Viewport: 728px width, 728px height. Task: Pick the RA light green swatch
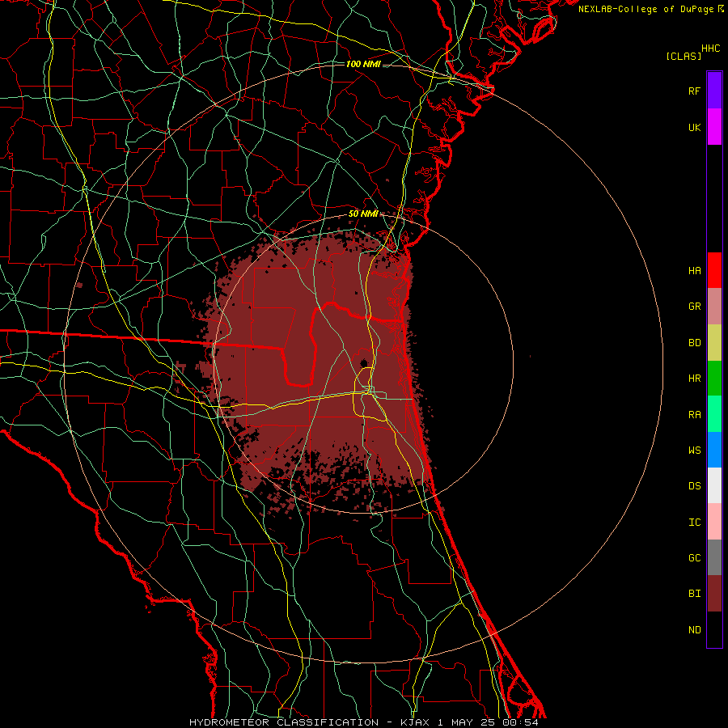pos(714,414)
